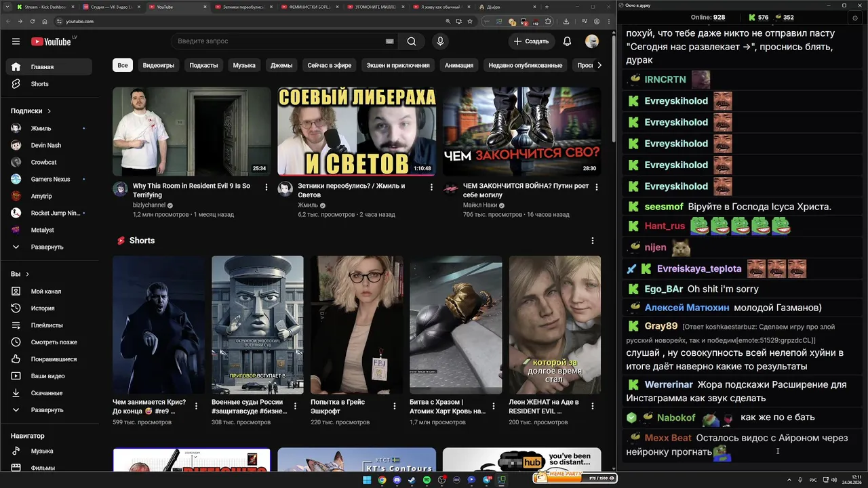Open the Леон ЖЕНАТ на Аде short
Viewport: 868px width, 488px height.
point(555,325)
